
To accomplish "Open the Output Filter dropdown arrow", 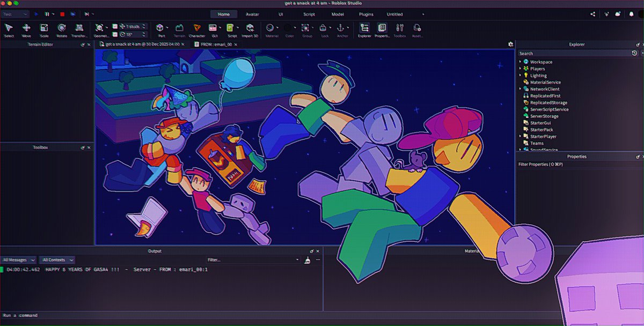I will (297, 260).
